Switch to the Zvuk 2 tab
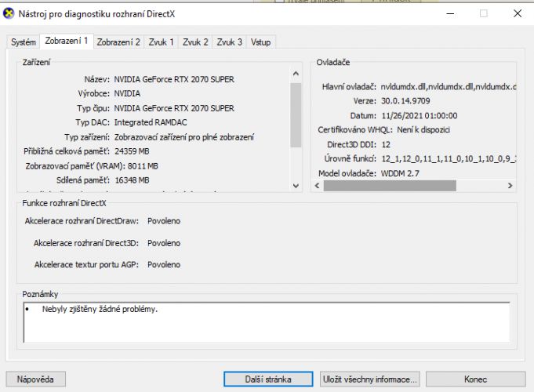534x392 pixels. point(195,42)
